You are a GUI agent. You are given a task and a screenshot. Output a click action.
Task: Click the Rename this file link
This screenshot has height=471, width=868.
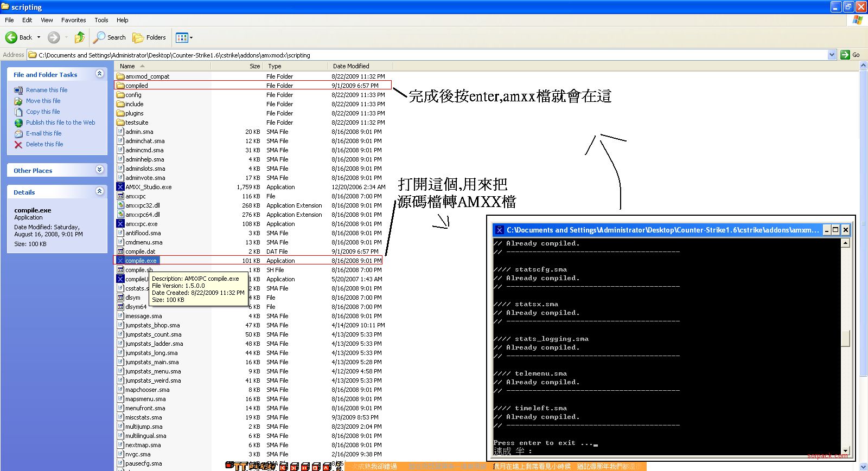tap(47, 90)
